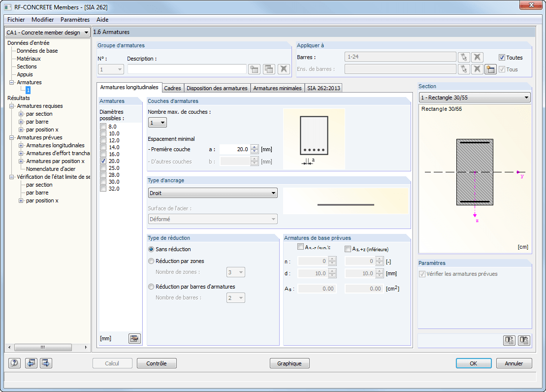Click the copy reinforcement group icon
546x392 pixels.
click(x=269, y=69)
